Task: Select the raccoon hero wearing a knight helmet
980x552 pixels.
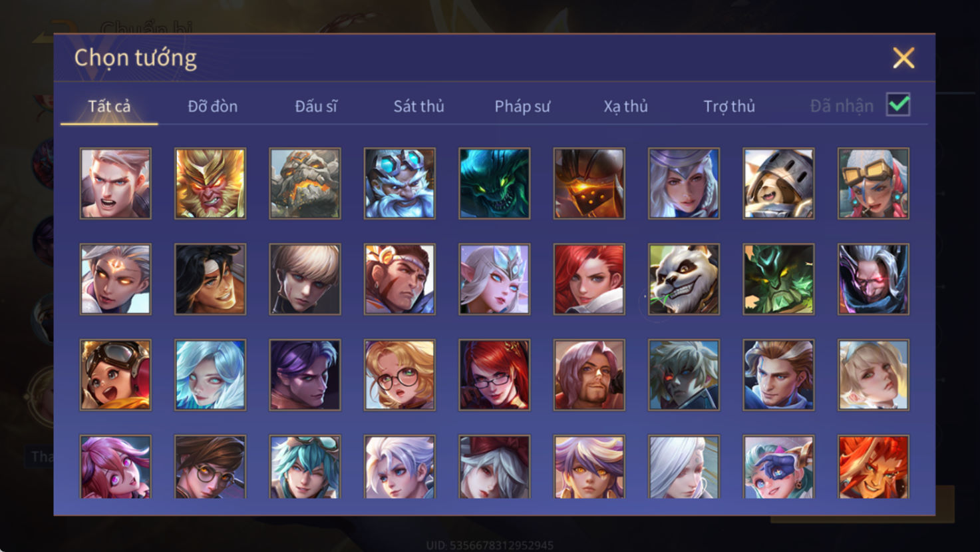Action: point(778,184)
